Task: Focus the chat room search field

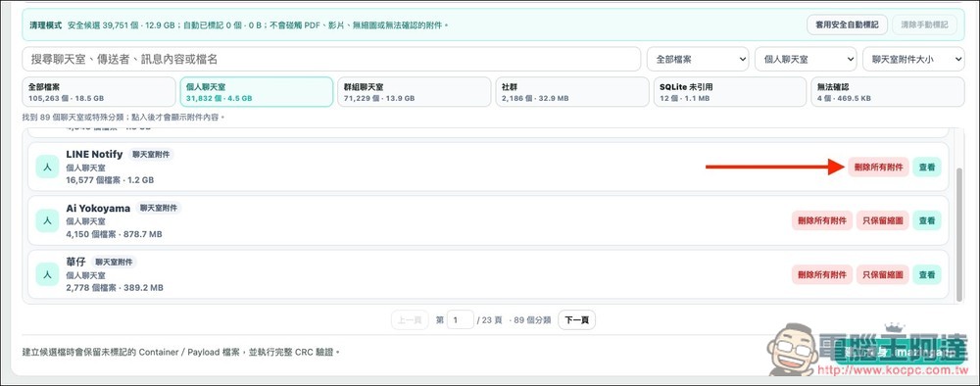Action: click(x=331, y=60)
